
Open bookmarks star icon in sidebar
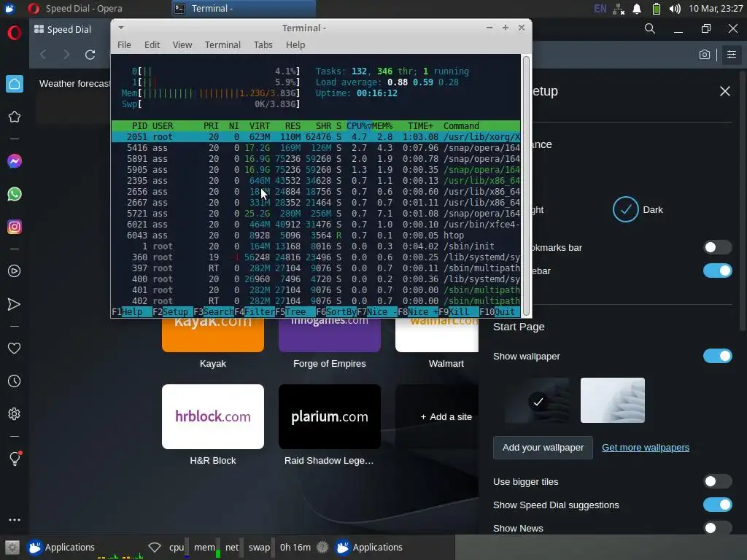click(x=15, y=117)
